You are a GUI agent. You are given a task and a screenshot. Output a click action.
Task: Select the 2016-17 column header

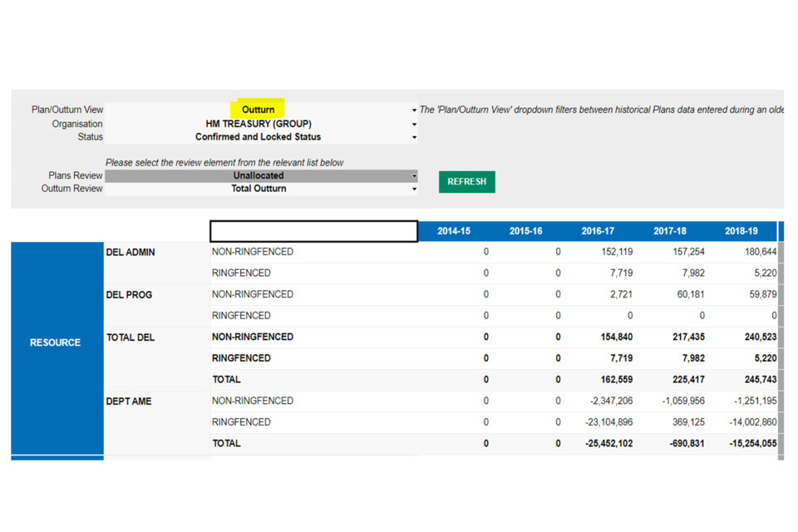598,231
